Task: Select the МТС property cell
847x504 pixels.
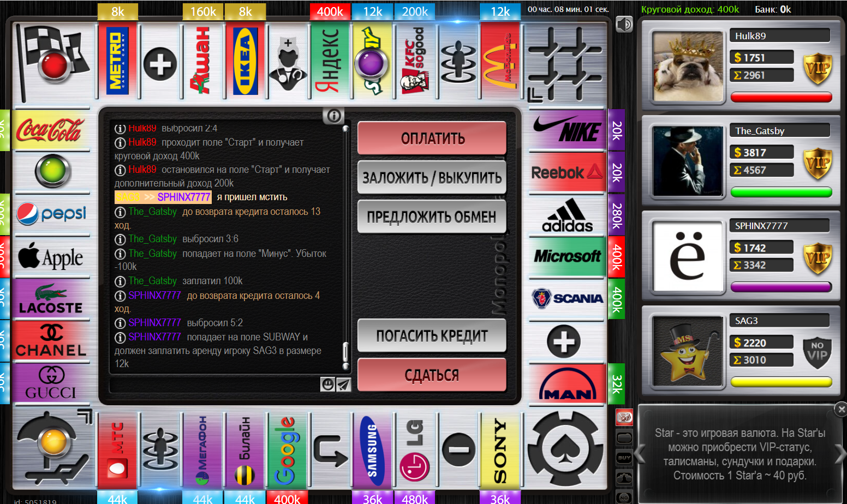Action: (118, 451)
